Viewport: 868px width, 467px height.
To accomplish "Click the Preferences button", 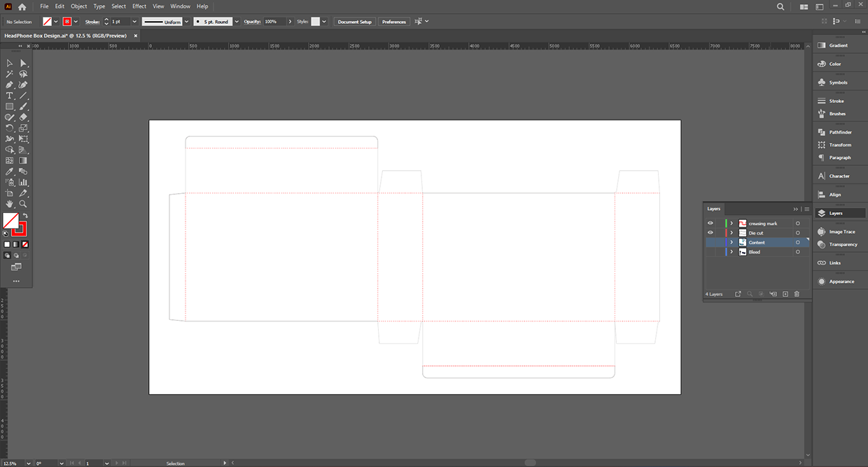I will point(393,22).
